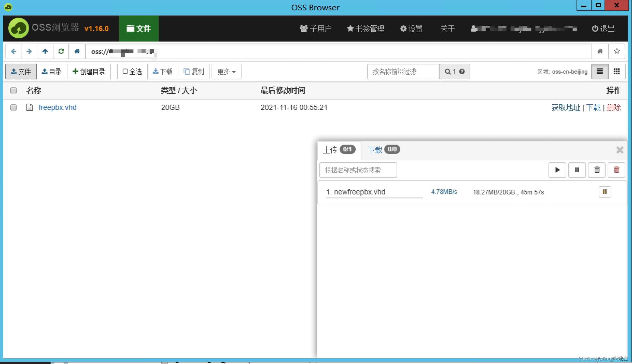Screen dimensions: 632x364
Task: Click the blurred user account menu
Action: pos(524,29)
